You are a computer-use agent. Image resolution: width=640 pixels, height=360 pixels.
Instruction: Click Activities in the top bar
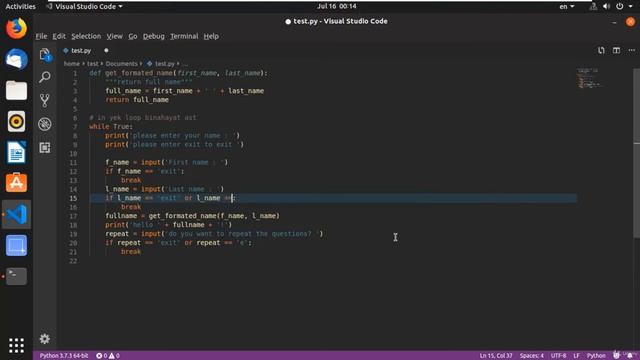[x=20, y=7]
